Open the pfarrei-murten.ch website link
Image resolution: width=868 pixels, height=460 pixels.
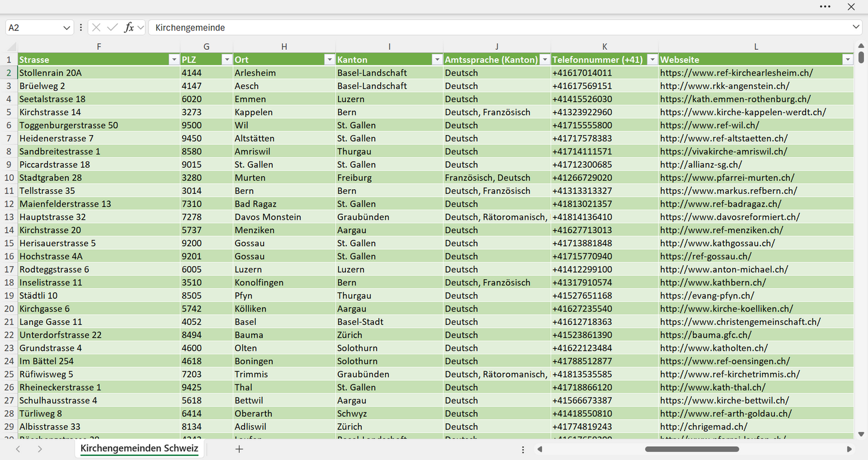click(x=727, y=178)
